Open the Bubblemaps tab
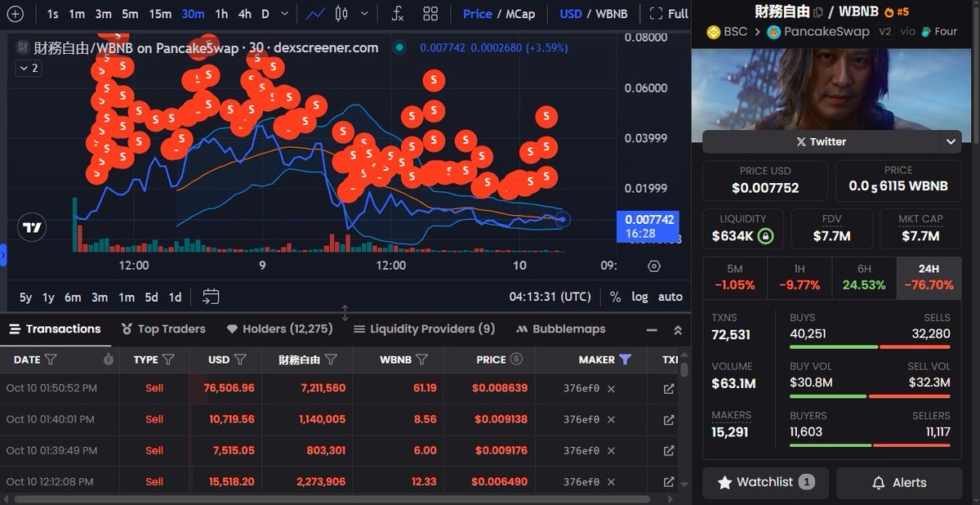Viewport: 980px width, 505px height. point(561,328)
